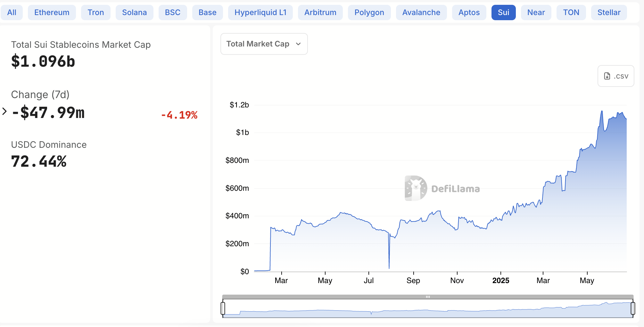
Task: Download chart data as .csv
Action: pyautogui.click(x=615, y=76)
